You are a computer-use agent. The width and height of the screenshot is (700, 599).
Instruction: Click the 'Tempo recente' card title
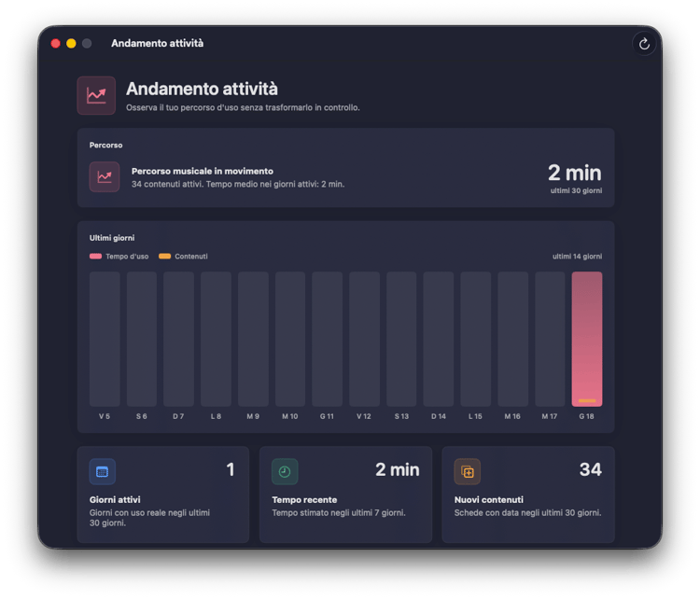[x=304, y=499]
